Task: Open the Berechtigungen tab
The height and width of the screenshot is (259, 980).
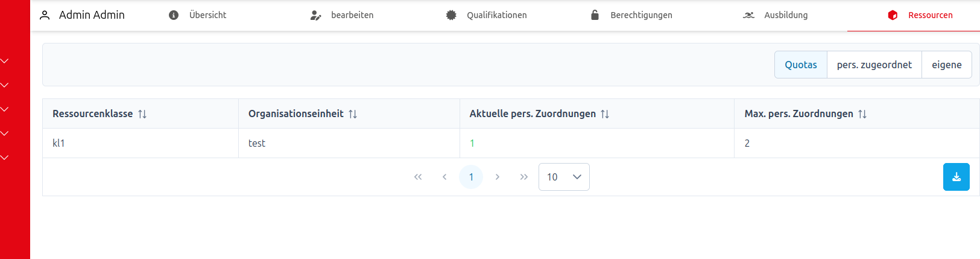Action: click(x=631, y=15)
